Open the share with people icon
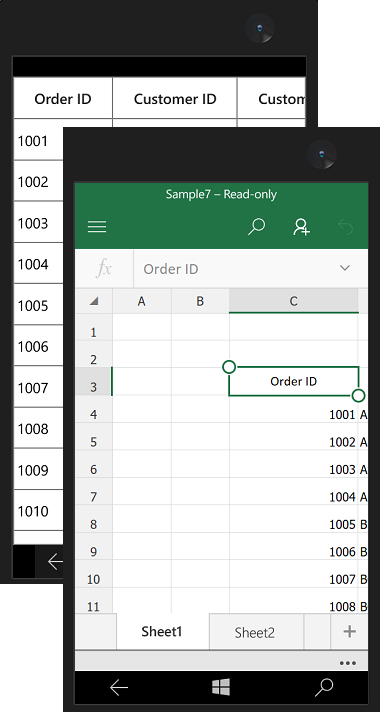380x712 pixels. [x=301, y=227]
